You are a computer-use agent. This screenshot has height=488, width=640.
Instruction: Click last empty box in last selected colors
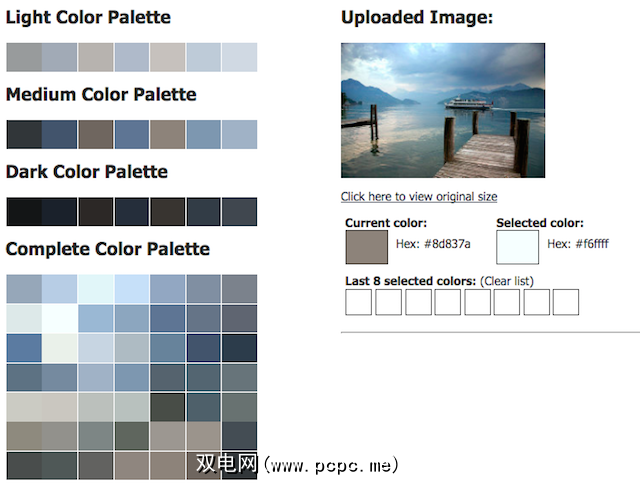[x=566, y=302]
